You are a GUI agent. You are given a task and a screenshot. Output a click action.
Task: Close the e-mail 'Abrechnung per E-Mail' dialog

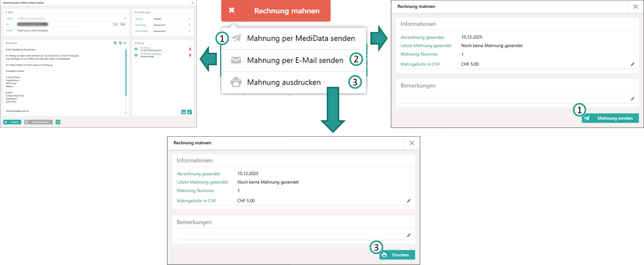pos(193,3)
